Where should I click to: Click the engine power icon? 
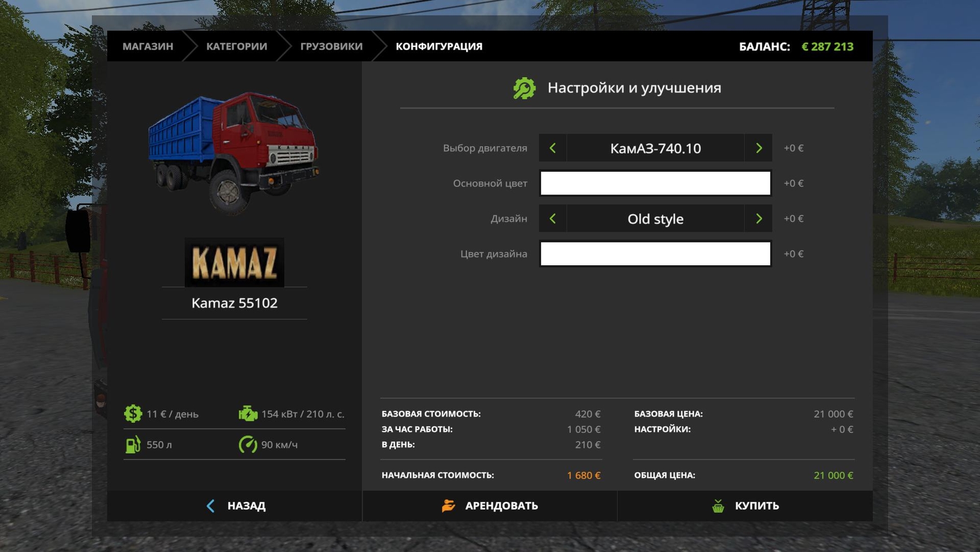pyautogui.click(x=248, y=414)
